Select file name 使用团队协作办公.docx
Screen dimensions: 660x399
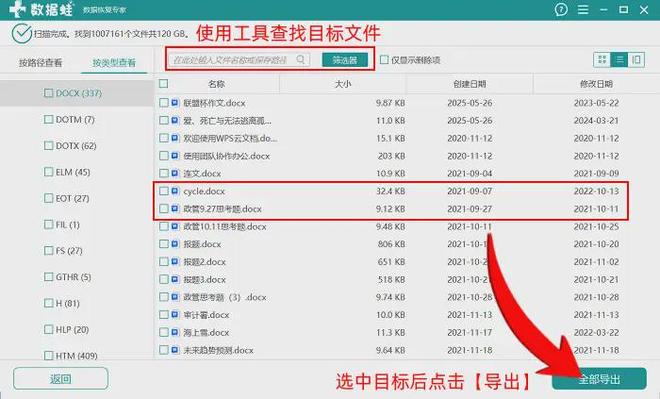click(x=226, y=156)
